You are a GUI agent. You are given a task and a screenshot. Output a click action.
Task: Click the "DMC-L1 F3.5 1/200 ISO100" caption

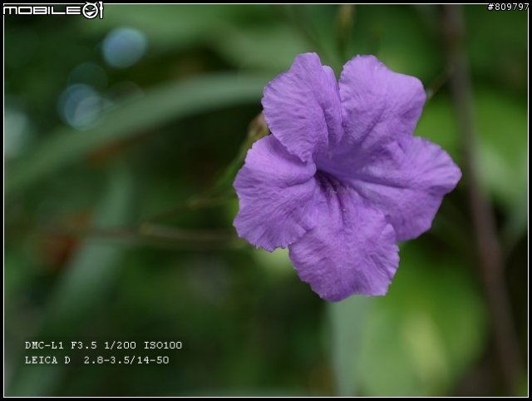tap(103, 345)
